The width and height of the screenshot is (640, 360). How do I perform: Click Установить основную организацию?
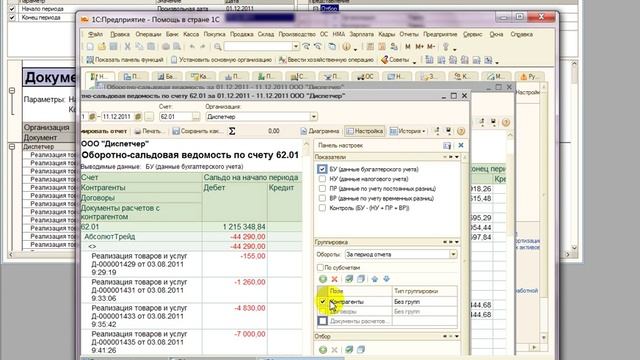(x=221, y=60)
